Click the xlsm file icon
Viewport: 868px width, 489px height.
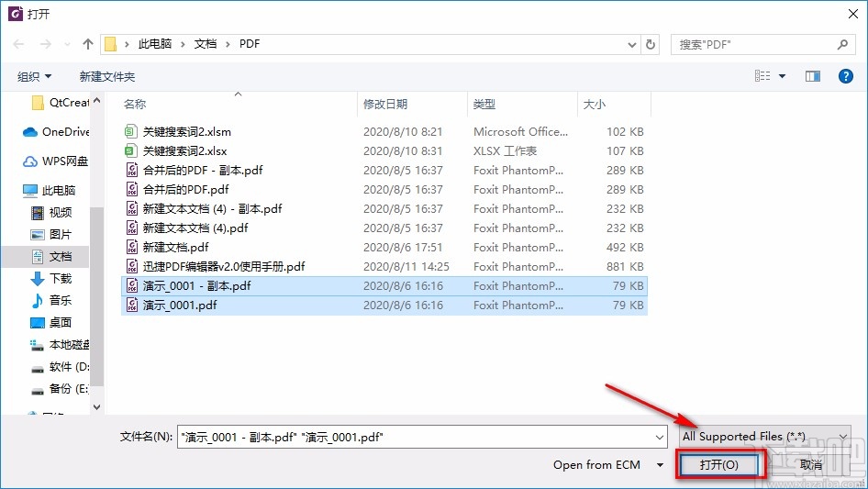131,132
